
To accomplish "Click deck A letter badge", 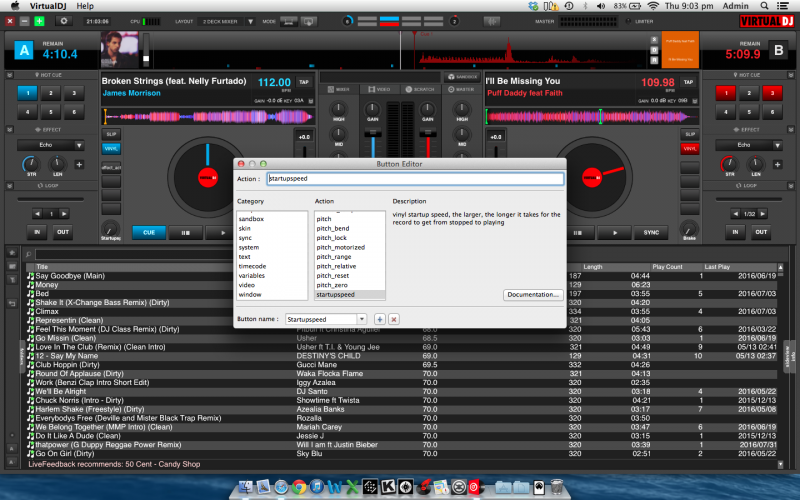I will pos(23,51).
